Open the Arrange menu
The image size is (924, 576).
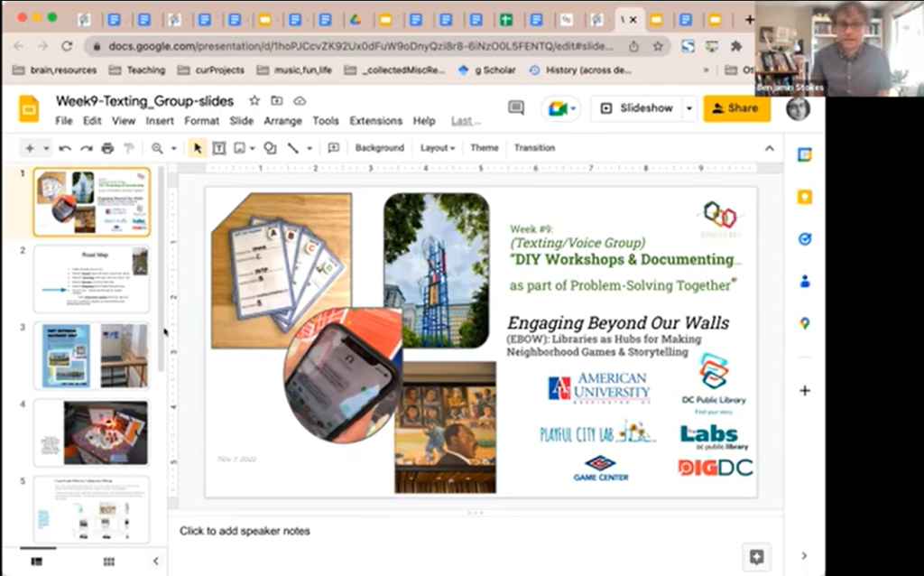(282, 121)
